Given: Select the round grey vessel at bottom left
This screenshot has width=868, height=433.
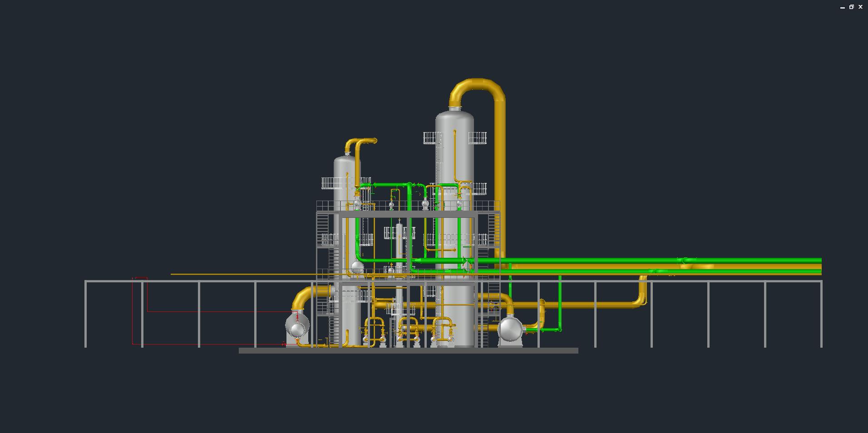Looking at the screenshot, I should (x=297, y=325).
